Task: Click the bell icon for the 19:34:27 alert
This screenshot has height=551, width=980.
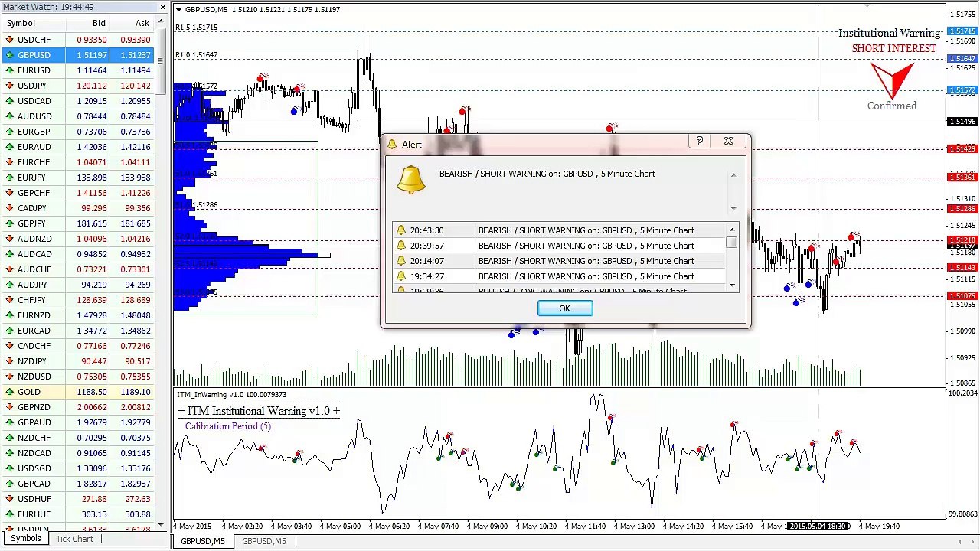Action: (401, 276)
